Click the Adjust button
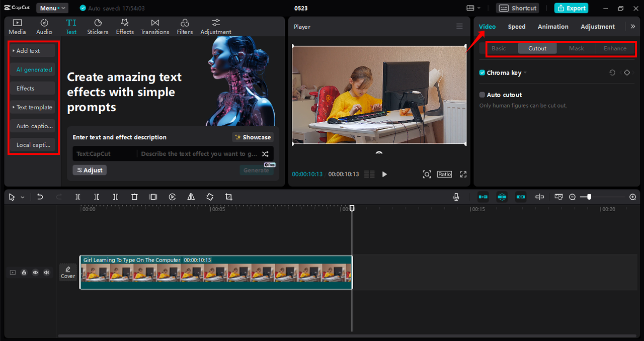 90,170
